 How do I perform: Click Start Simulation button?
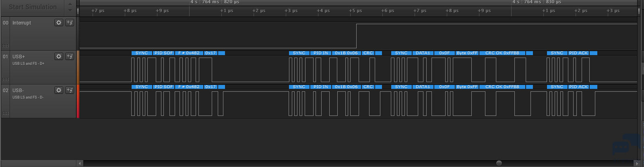tap(33, 7)
